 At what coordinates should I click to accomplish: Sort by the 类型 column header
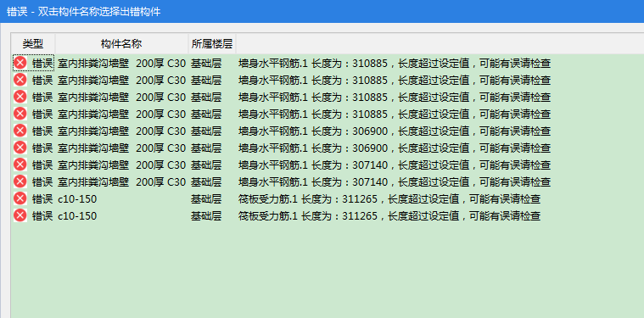(x=33, y=43)
